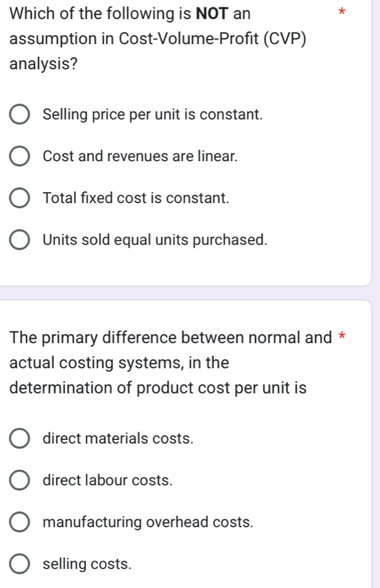Pick the radio circle for 'direct labour costs'
This screenshot has width=380, height=588.
[x=20, y=480]
